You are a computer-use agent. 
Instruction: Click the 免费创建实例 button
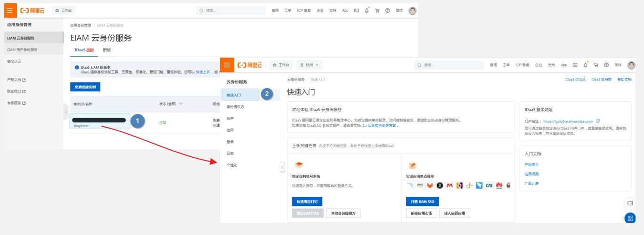point(85,87)
